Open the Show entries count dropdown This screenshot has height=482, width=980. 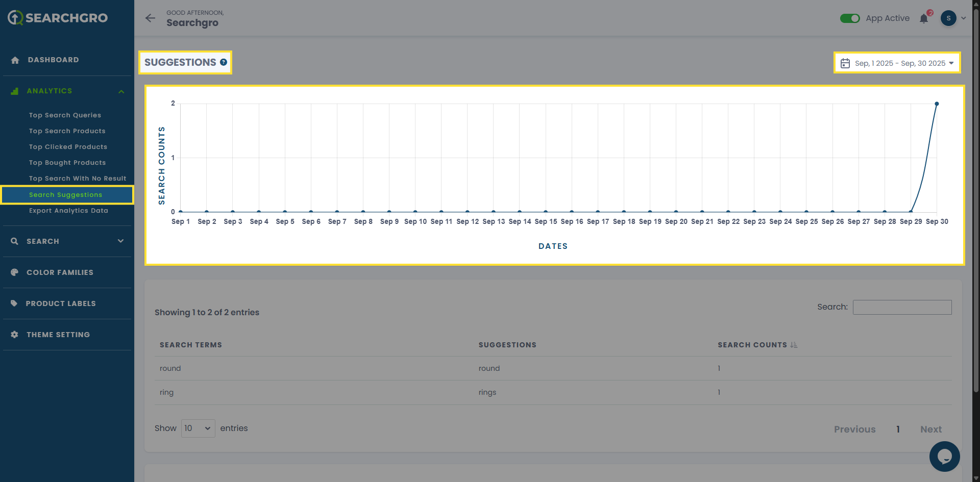click(x=198, y=428)
